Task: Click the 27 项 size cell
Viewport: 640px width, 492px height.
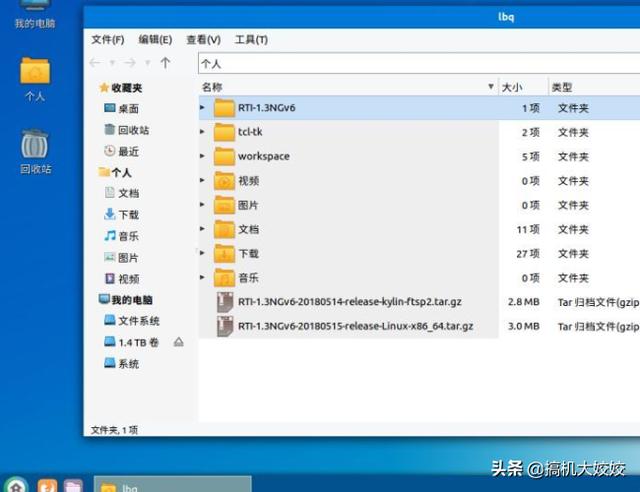Action: [x=528, y=254]
